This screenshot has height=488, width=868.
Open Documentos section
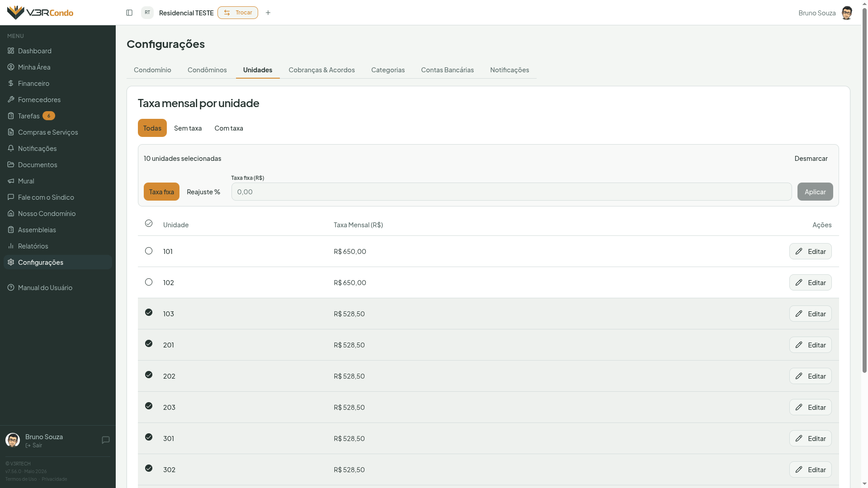[x=58, y=164]
